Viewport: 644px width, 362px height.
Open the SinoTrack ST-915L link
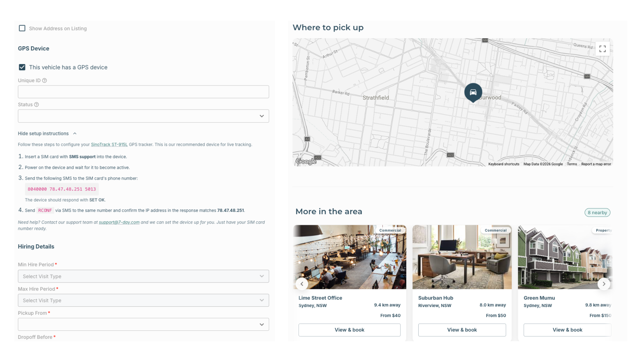pos(109,144)
